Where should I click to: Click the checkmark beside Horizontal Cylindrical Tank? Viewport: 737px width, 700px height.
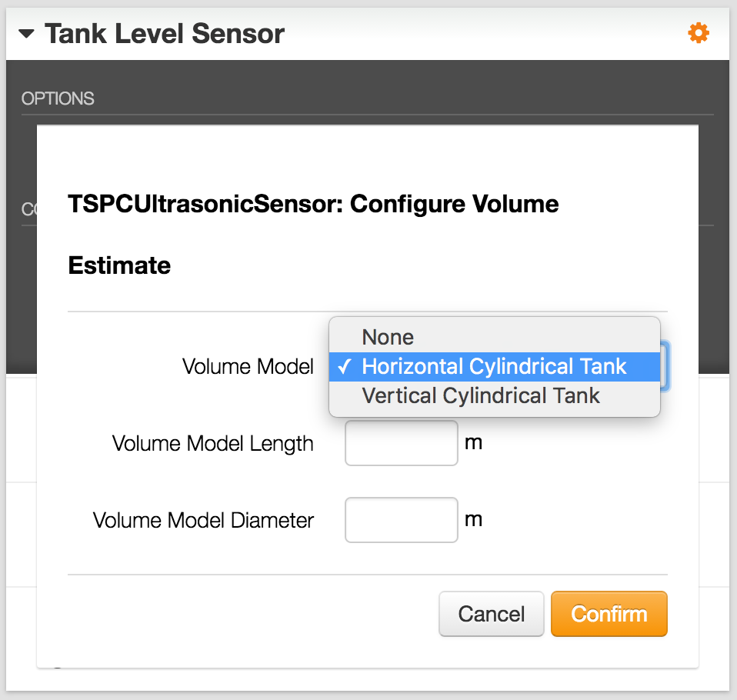[344, 367]
